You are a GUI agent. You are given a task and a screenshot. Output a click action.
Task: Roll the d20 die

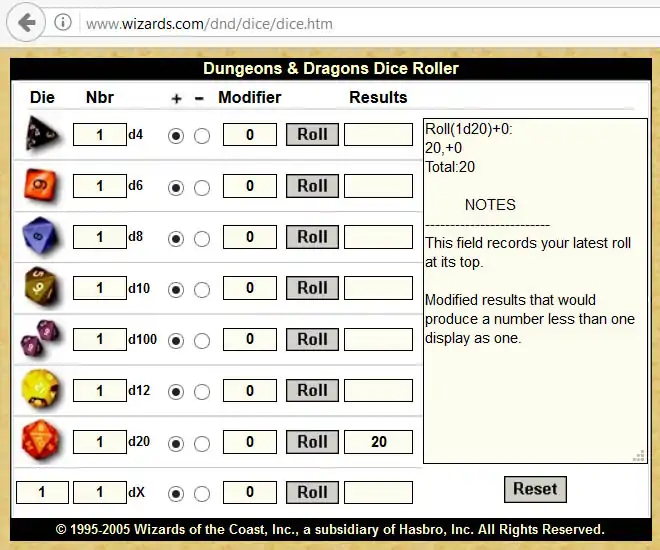[312, 442]
